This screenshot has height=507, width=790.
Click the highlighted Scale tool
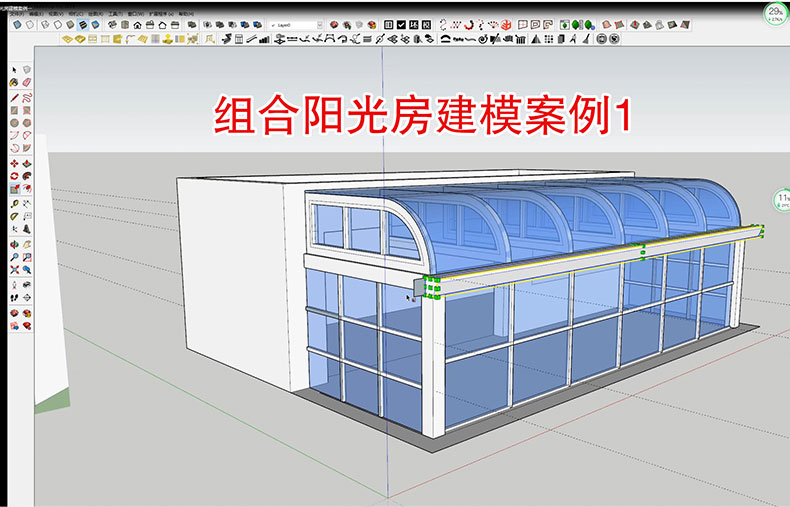(x=13, y=188)
